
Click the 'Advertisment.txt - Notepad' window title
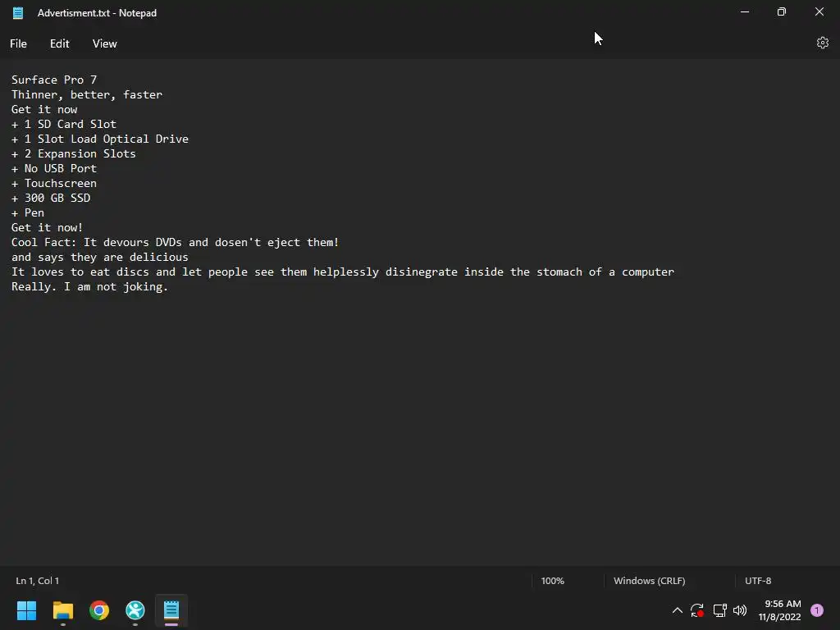97,13
